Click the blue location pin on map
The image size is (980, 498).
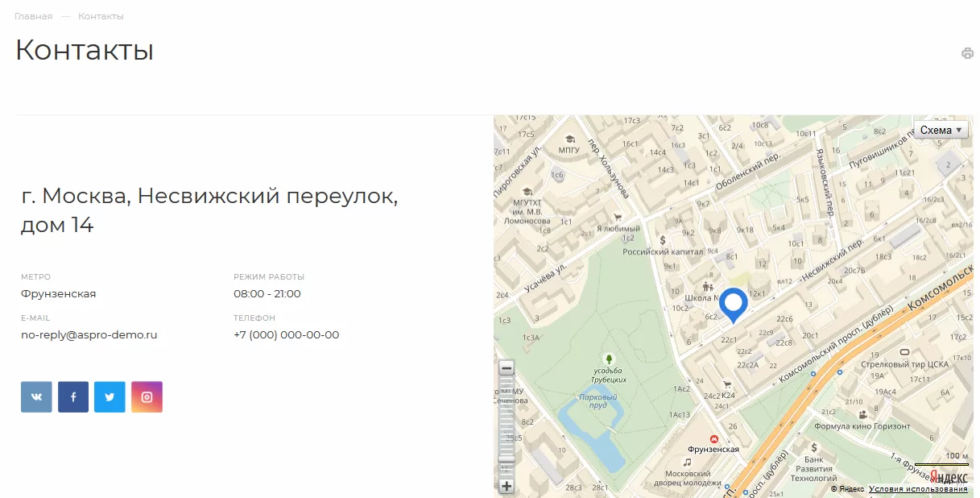[733, 306]
